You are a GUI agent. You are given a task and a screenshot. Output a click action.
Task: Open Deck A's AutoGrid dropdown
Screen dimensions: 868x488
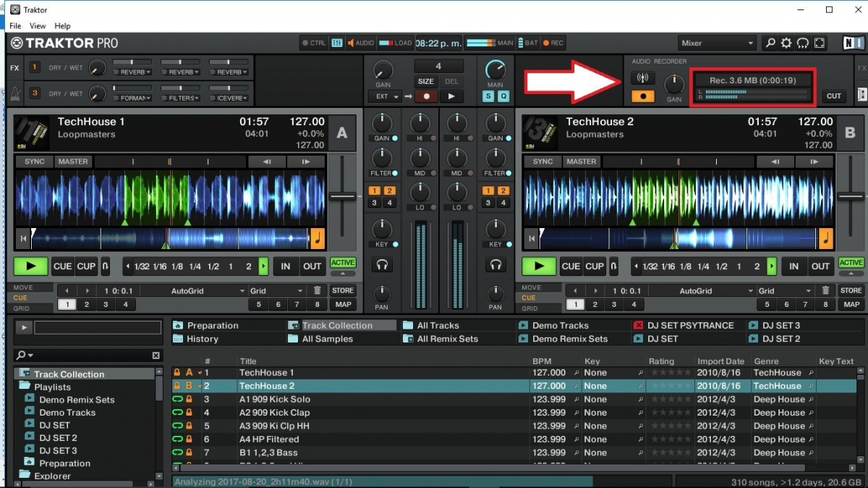coord(193,291)
